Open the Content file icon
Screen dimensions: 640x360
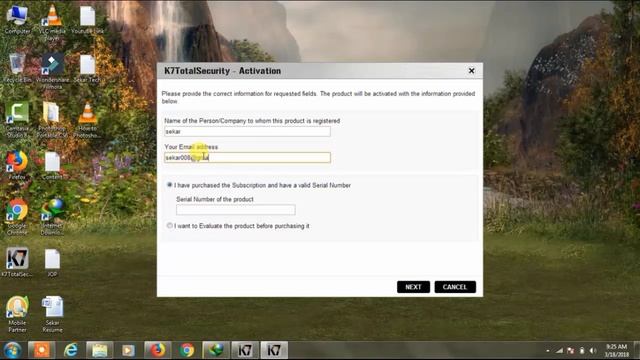click(x=52, y=165)
